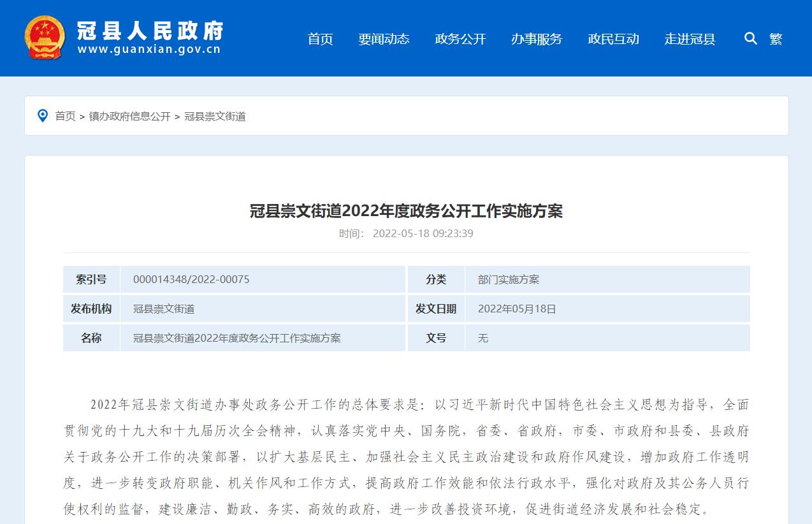
Task: Go to 首页 in top navigation
Action: (320, 39)
